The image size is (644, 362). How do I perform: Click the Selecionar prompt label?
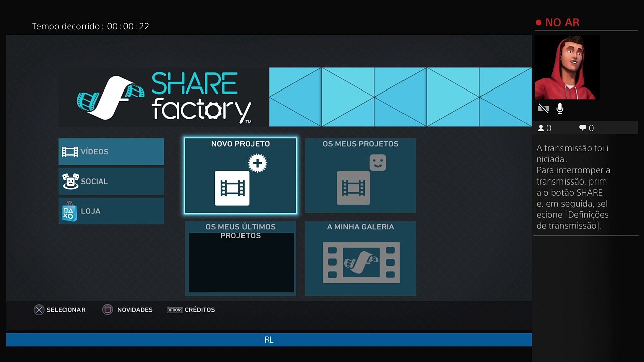[x=66, y=310]
